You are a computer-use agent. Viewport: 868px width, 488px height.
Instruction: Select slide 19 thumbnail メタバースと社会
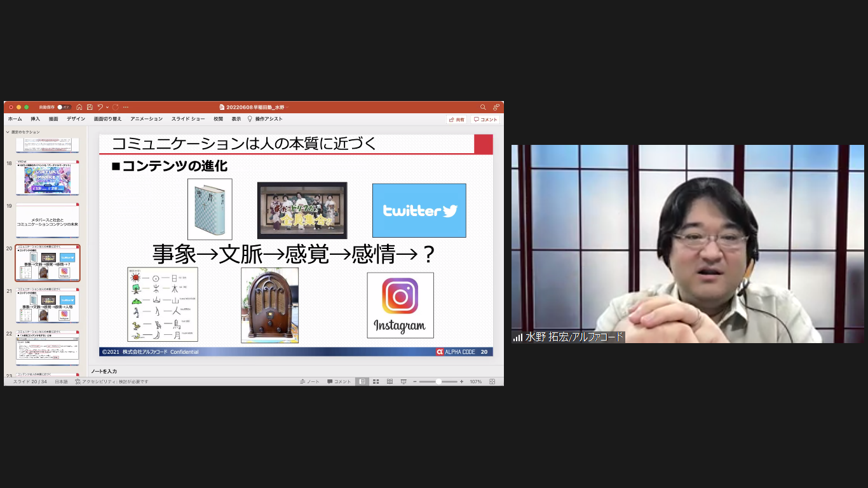tap(48, 221)
